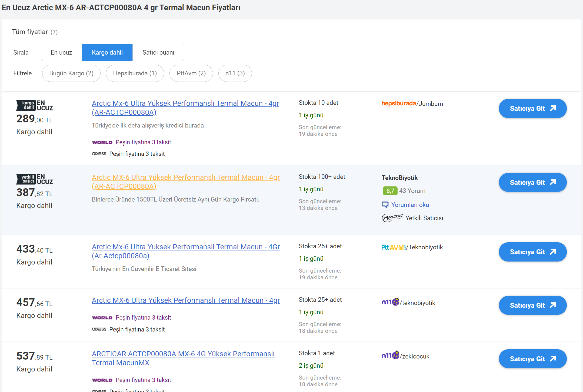Toggle the Bugün Kargo (2) filter
The width and height of the screenshot is (583, 392).
pos(71,73)
